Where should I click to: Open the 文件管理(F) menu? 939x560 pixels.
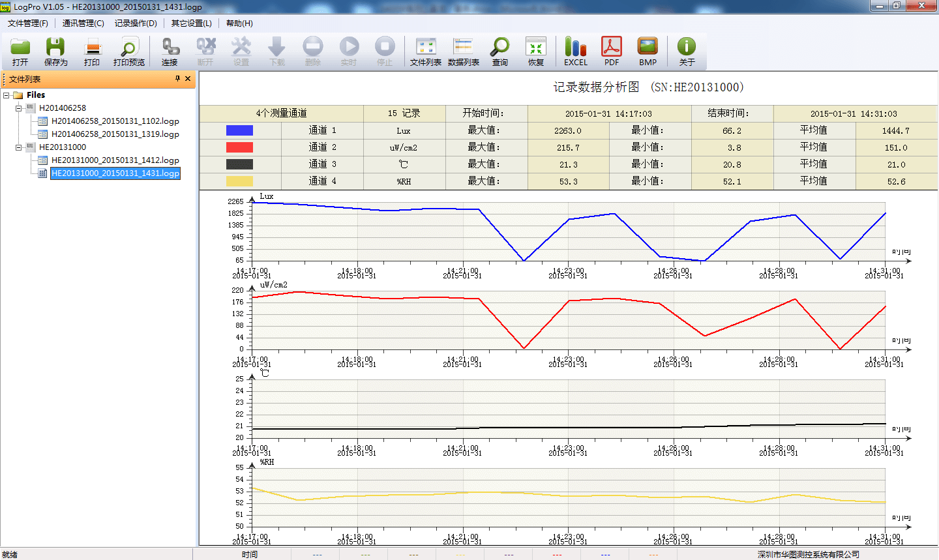tap(28, 23)
